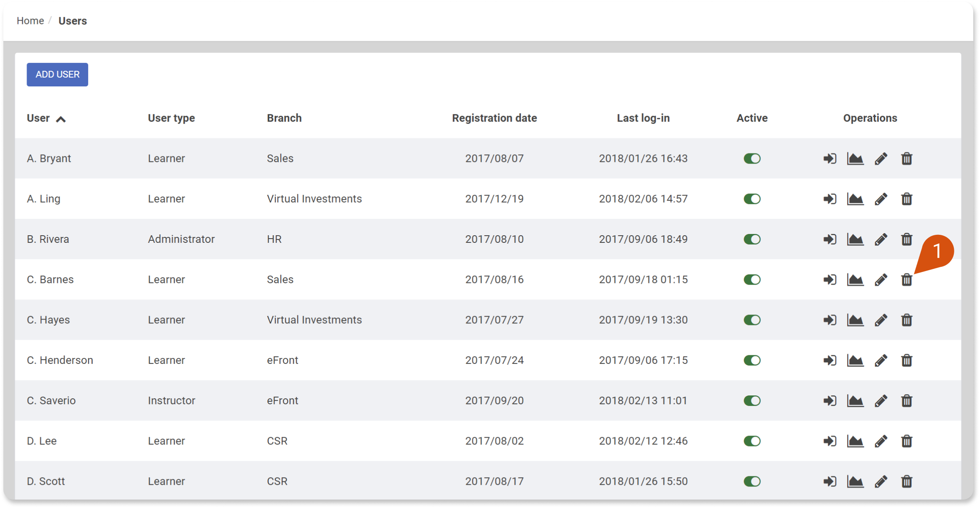The width and height of the screenshot is (980, 508).
Task: Sort table by Registration date header
Action: [x=494, y=118]
